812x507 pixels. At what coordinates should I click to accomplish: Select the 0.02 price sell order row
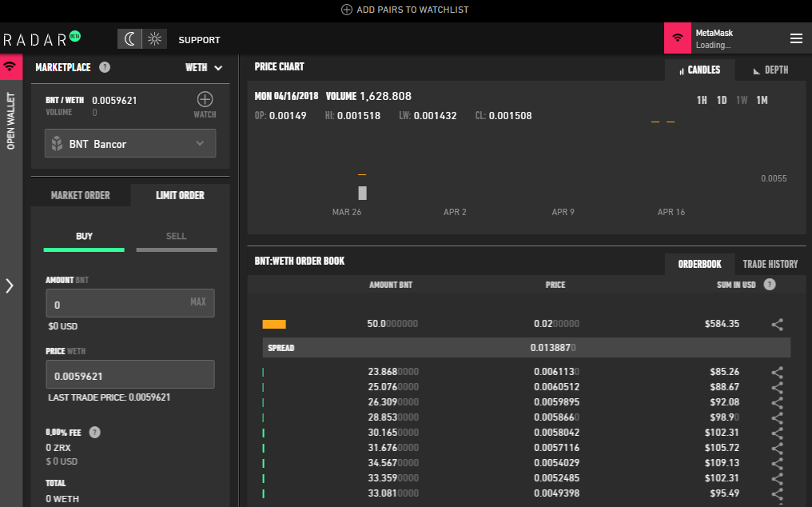click(526, 324)
